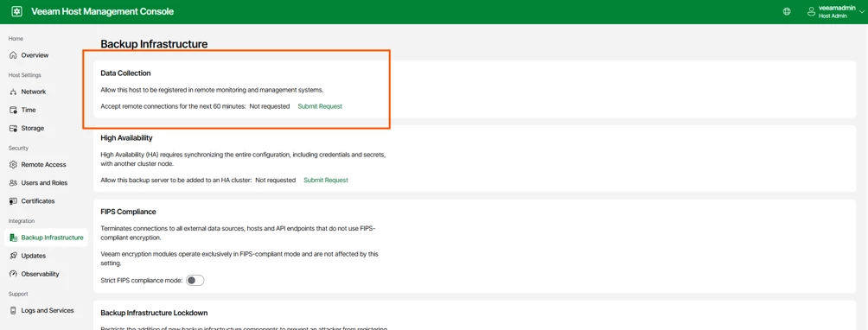Click the Users and Roles people icon

pos(13,183)
